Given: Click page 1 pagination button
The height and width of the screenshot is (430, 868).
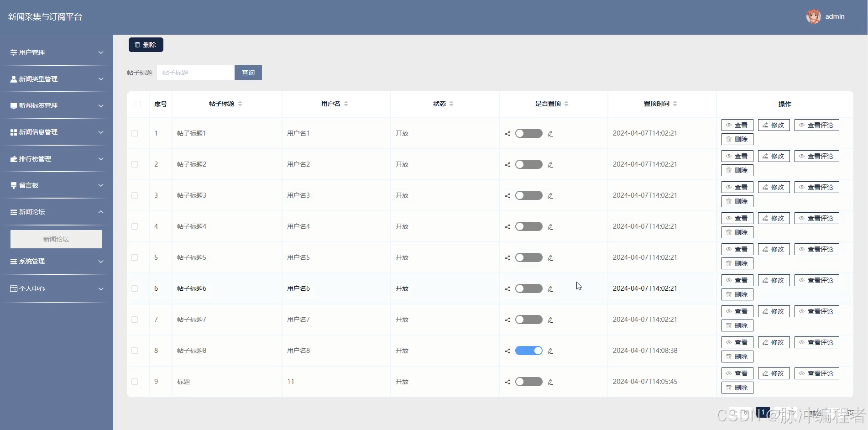Looking at the screenshot, I should (763, 412).
